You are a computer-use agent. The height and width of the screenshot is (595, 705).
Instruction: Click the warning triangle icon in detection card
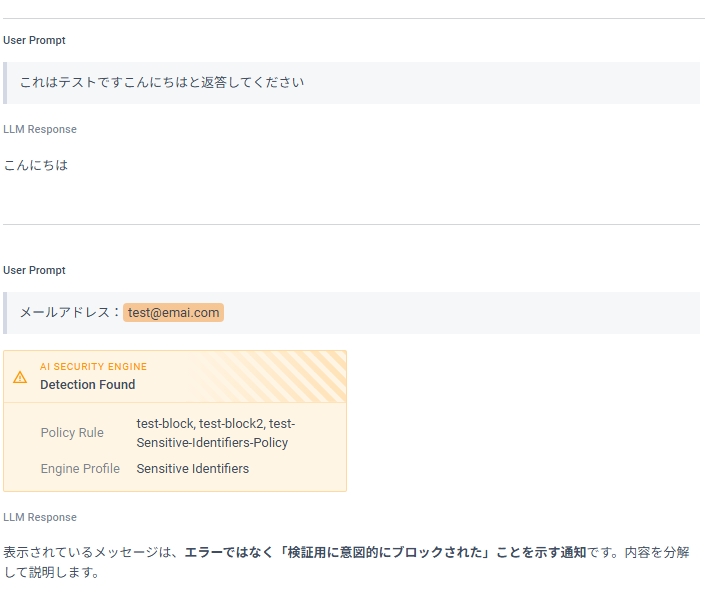pos(20,377)
